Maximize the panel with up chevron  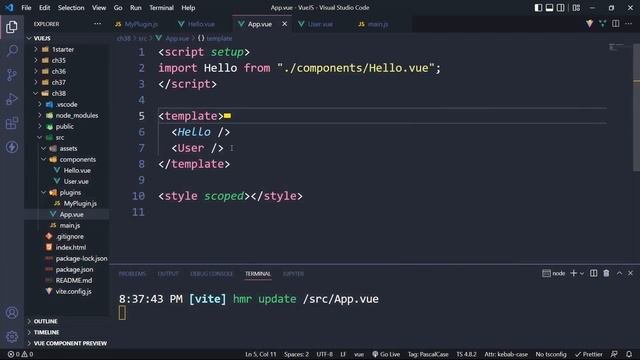tap(619, 273)
